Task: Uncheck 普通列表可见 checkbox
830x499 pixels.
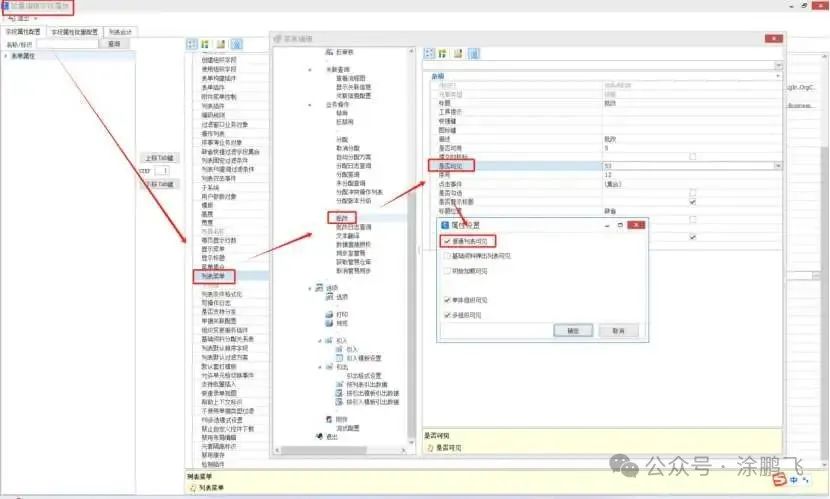Action: coord(447,241)
